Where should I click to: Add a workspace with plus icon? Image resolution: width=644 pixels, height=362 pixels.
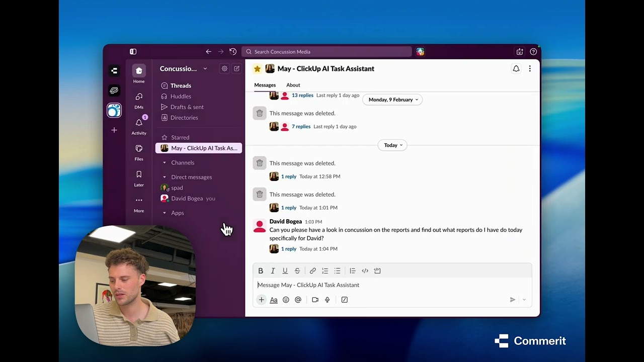click(x=114, y=130)
